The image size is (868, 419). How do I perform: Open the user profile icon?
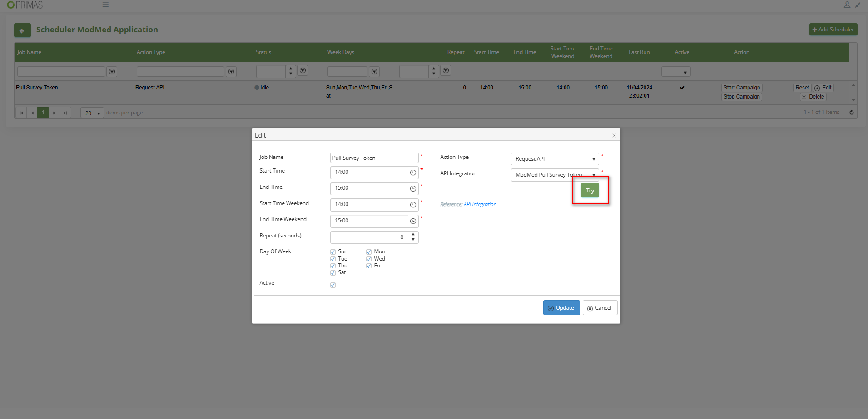847,5
